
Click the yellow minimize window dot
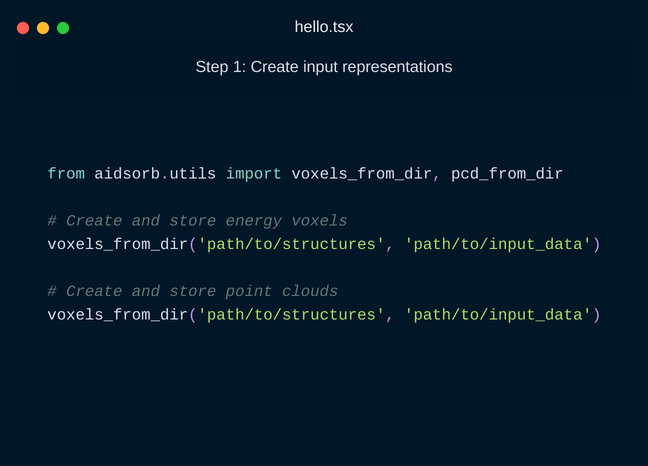[x=43, y=28]
